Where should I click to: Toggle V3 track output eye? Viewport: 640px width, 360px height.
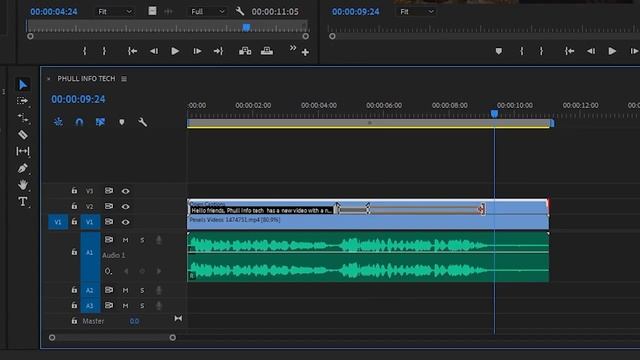[125, 191]
